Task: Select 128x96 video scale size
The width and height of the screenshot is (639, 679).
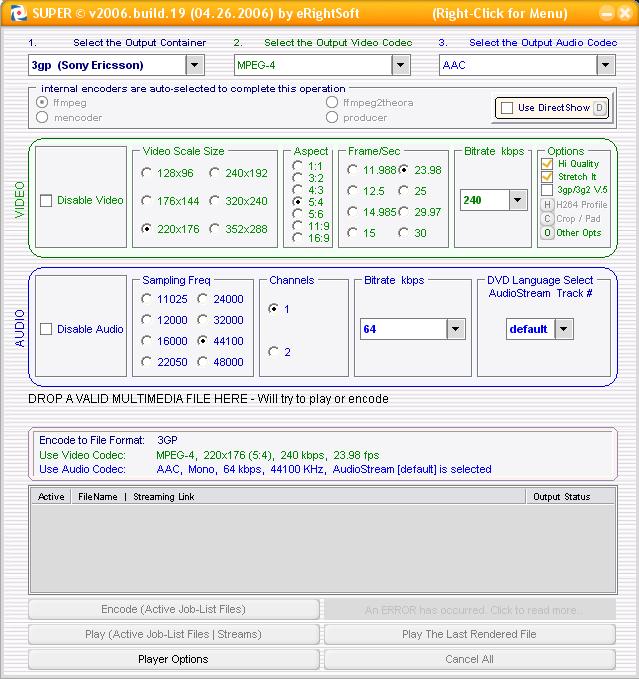Action: 146,173
